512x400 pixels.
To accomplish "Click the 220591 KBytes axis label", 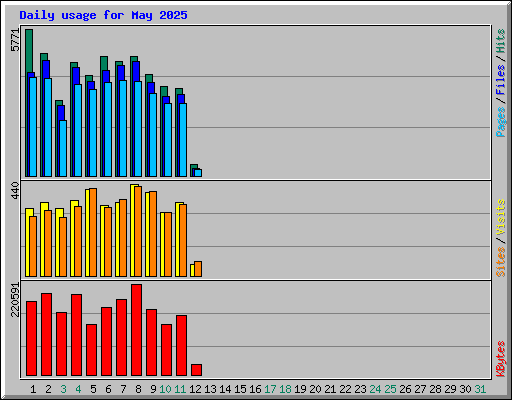I will point(15,299).
